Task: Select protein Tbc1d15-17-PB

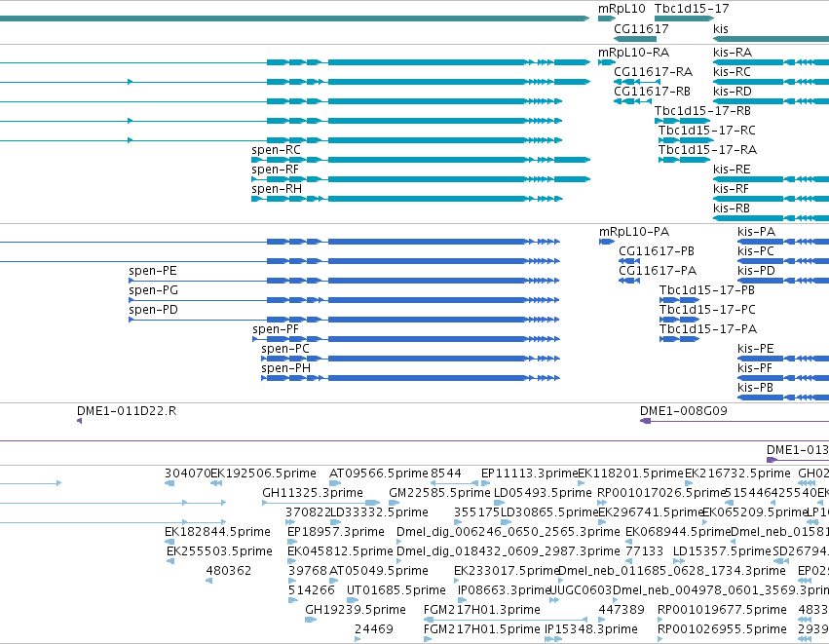Action: coord(707,290)
